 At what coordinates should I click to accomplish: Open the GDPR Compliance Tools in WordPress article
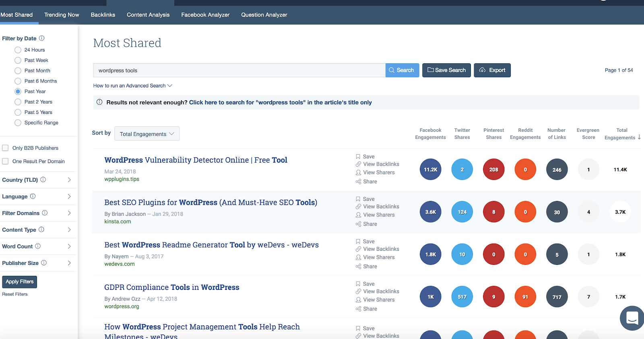coord(172,287)
